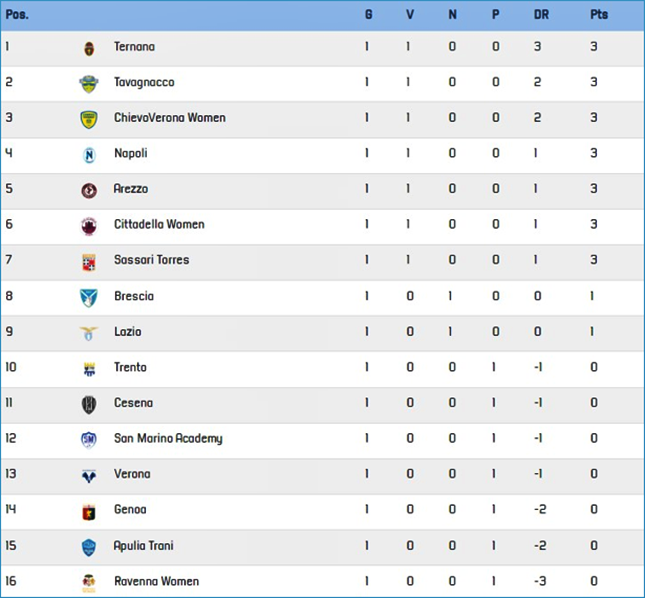Screen dimensions: 645x598
Task: Open the San Marino Academy team name
Action: (x=168, y=438)
